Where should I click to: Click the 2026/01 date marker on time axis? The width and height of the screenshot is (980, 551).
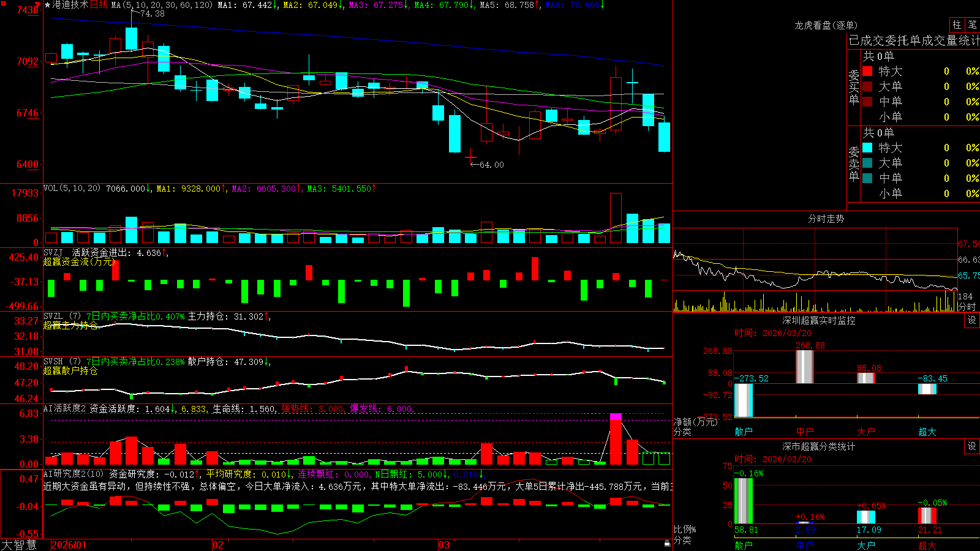[x=69, y=545]
